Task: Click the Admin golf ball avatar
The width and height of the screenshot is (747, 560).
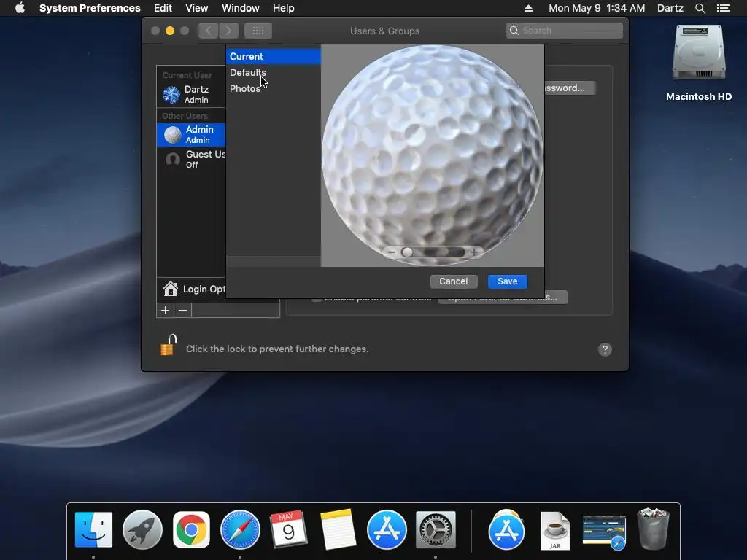Action: coord(172,135)
